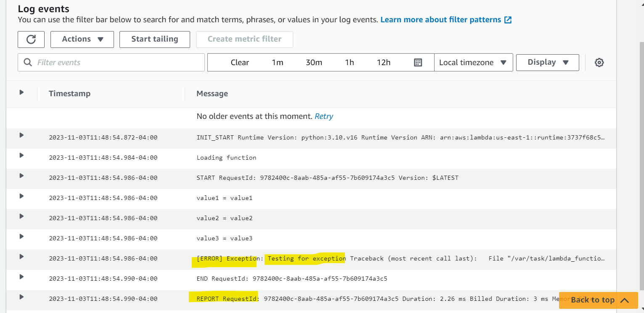Click the END RequestId message text
Image resolution: width=644 pixels, height=313 pixels.
point(292,279)
